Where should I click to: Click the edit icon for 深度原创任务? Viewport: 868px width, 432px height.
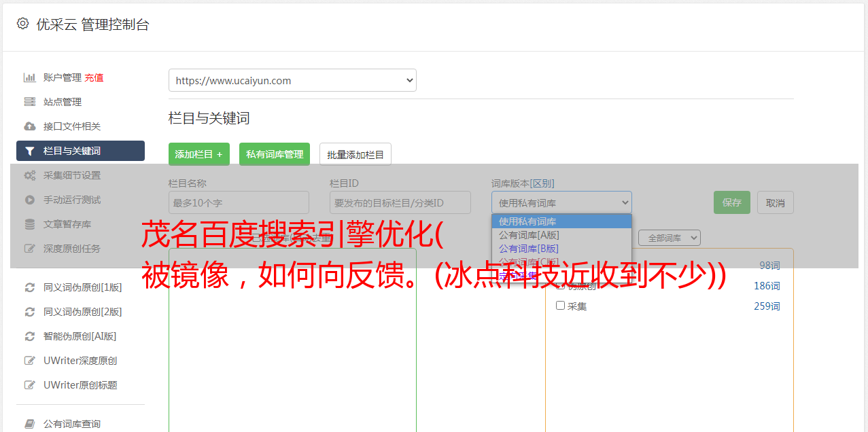click(29, 249)
